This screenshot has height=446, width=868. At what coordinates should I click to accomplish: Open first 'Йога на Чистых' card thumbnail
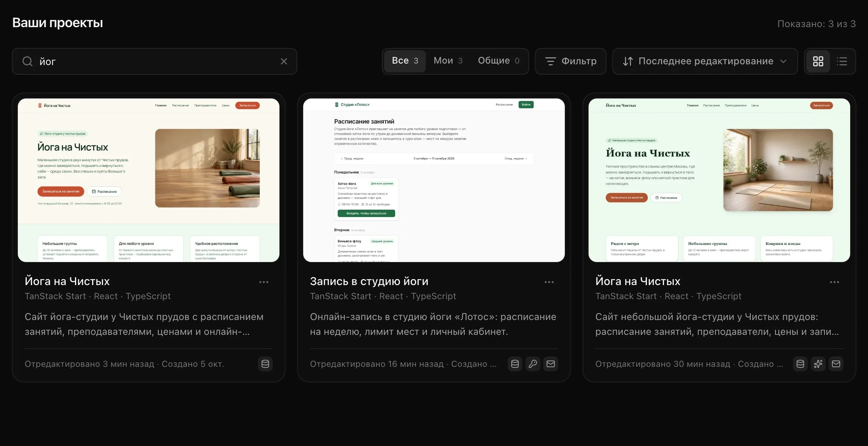tap(149, 180)
